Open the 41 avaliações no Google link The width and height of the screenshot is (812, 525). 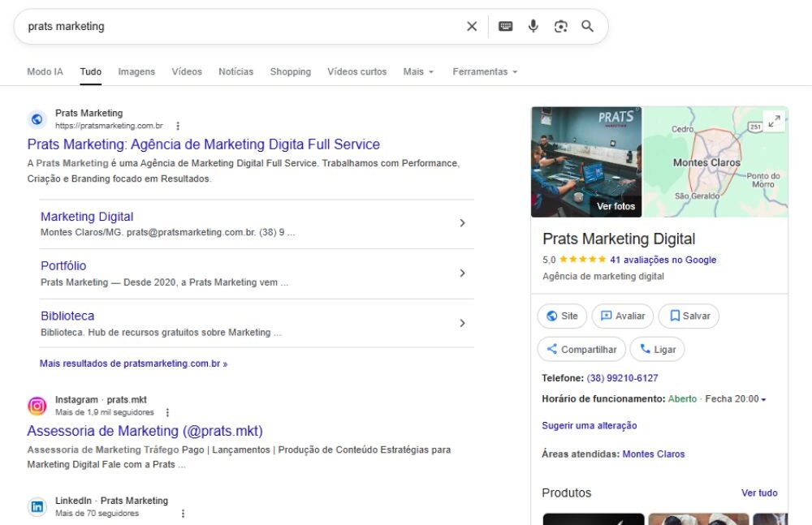pyautogui.click(x=663, y=260)
